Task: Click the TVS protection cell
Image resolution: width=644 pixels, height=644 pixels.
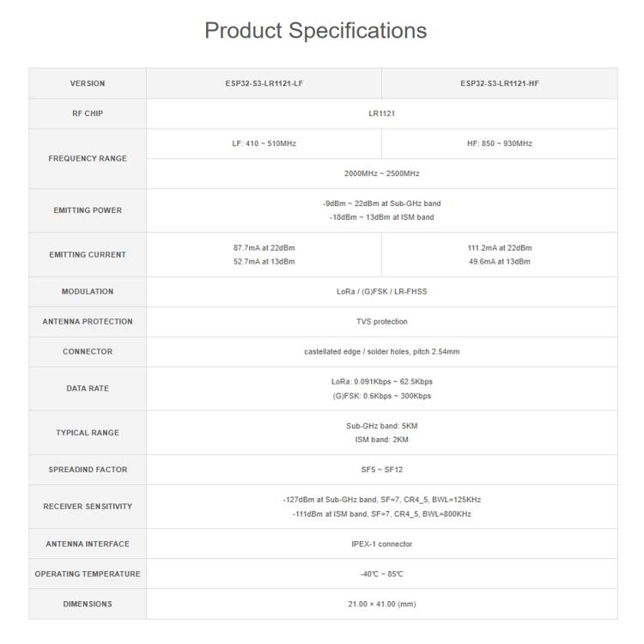Action: click(x=381, y=322)
